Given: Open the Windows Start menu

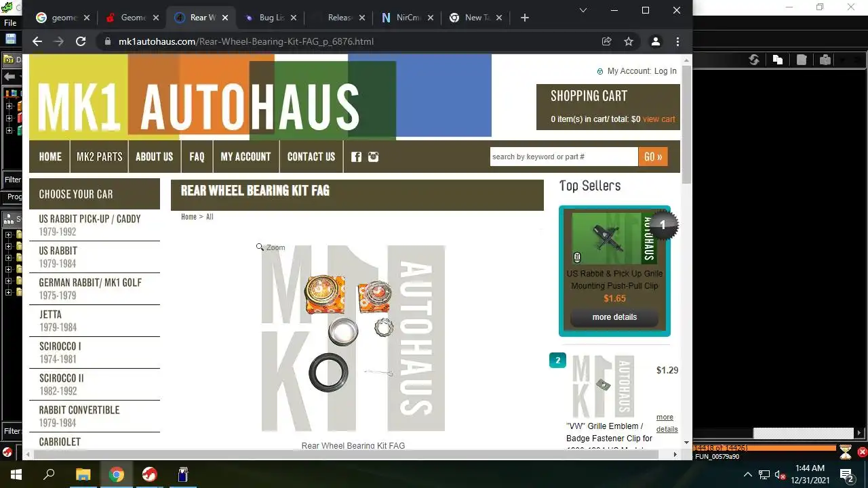Looking at the screenshot, I should coord(16,474).
